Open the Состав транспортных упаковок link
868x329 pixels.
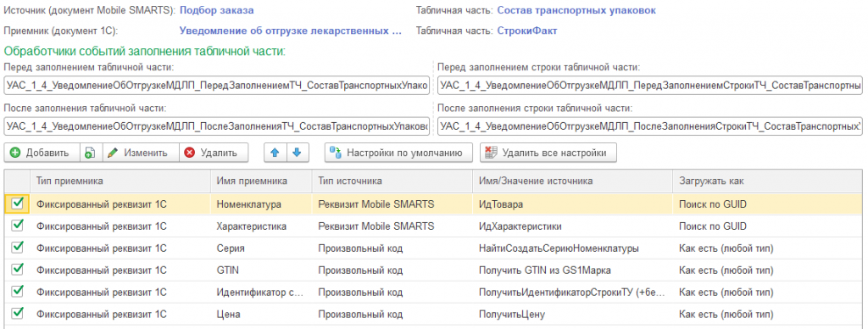coord(576,10)
